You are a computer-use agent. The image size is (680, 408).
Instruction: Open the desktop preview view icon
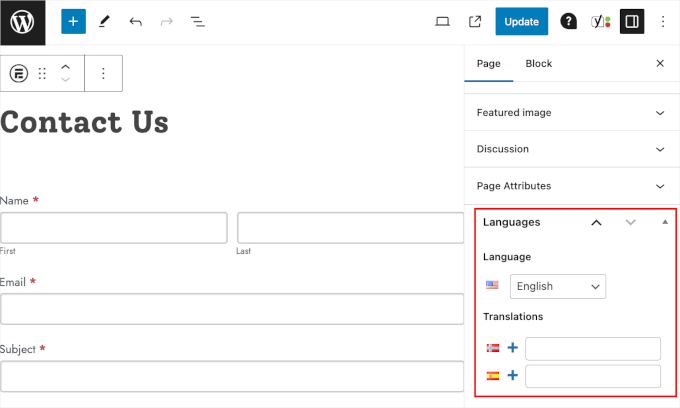point(443,21)
